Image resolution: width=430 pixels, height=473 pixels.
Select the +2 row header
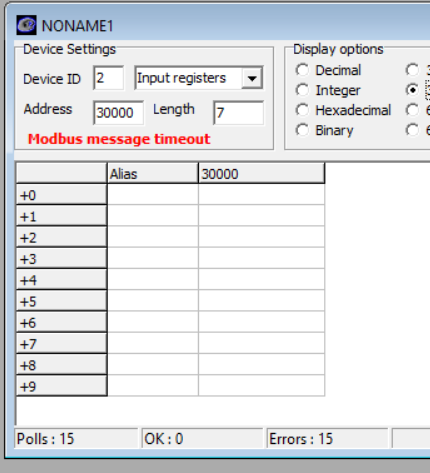(x=61, y=237)
